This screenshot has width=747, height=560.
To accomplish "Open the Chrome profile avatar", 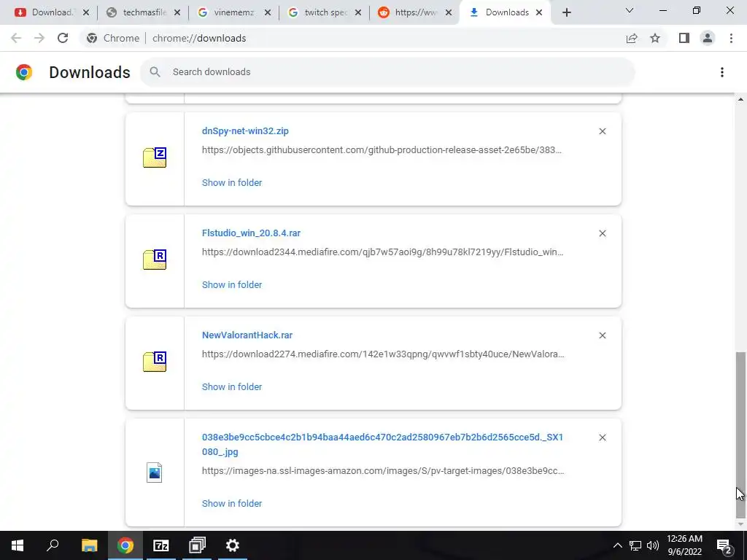I will (x=708, y=38).
